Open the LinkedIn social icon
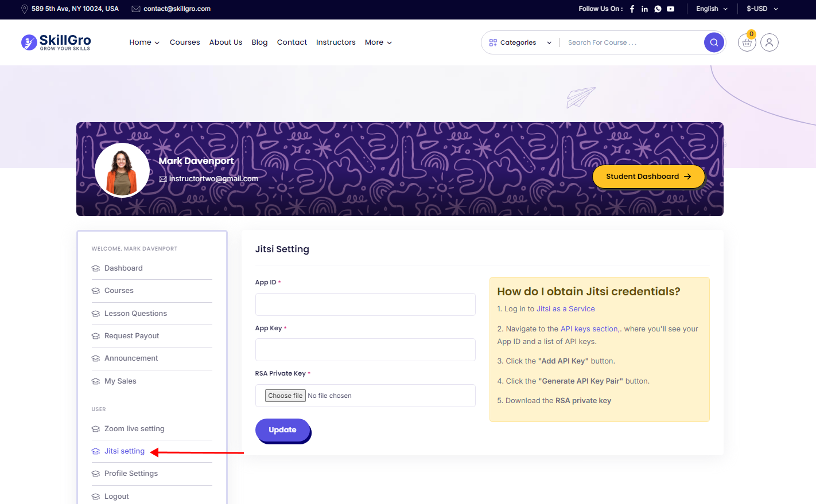Viewport: 816px width, 504px height. point(644,9)
